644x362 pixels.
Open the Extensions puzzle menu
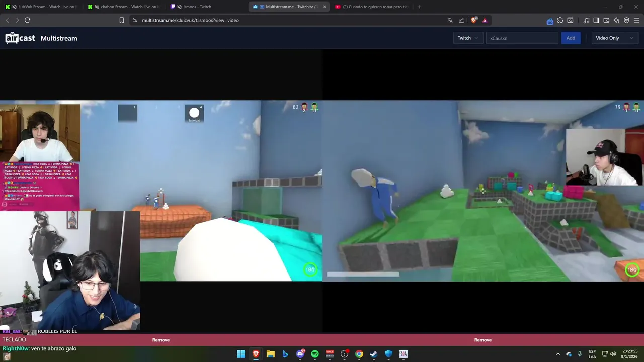[x=560, y=20]
